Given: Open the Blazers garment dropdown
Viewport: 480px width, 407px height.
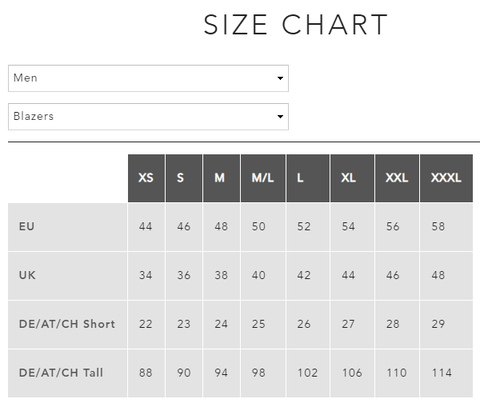Looking at the screenshot, I should [148, 117].
